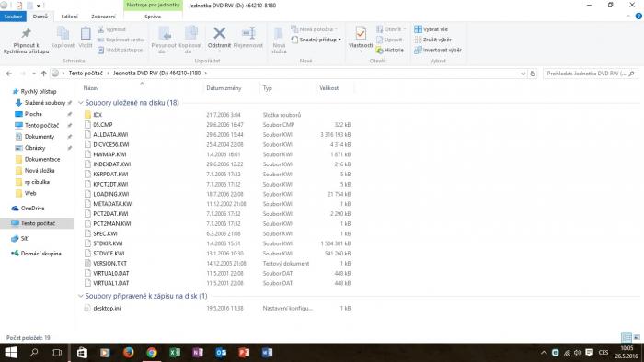The height and width of the screenshot is (362, 644).
Task: Open the Sdílení ribbon tab
Action: pyautogui.click(x=69, y=17)
